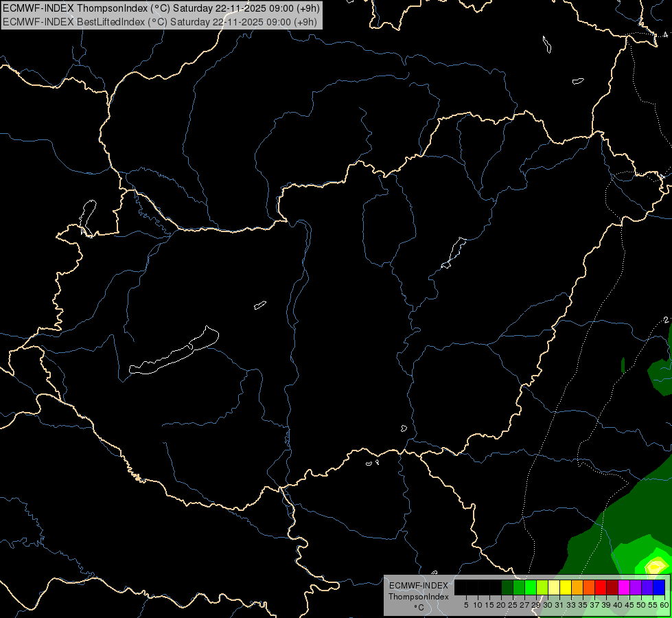Click legend tick value 35
This screenshot has height=618, width=672.
[x=583, y=605]
